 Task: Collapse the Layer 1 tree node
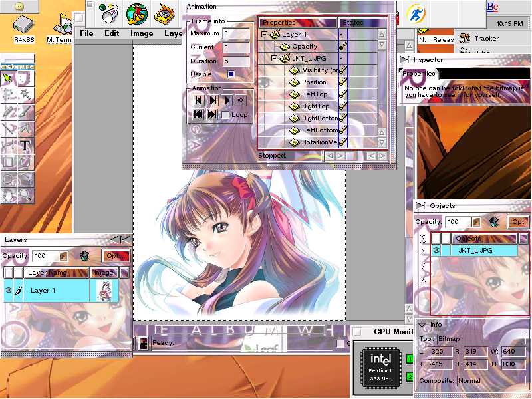(264, 35)
